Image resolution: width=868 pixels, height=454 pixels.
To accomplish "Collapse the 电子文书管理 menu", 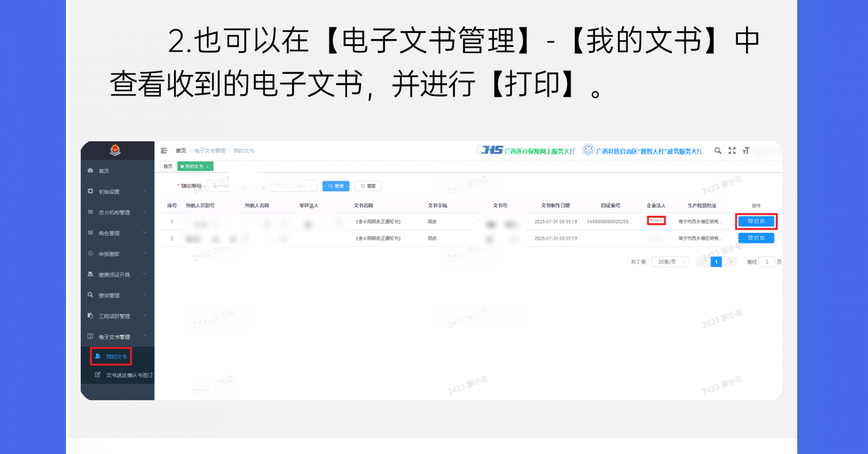I will pos(114,336).
